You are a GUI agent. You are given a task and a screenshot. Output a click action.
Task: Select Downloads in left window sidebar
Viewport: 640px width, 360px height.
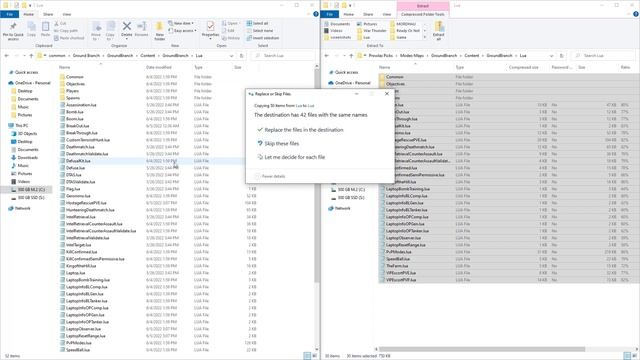click(24, 158)
